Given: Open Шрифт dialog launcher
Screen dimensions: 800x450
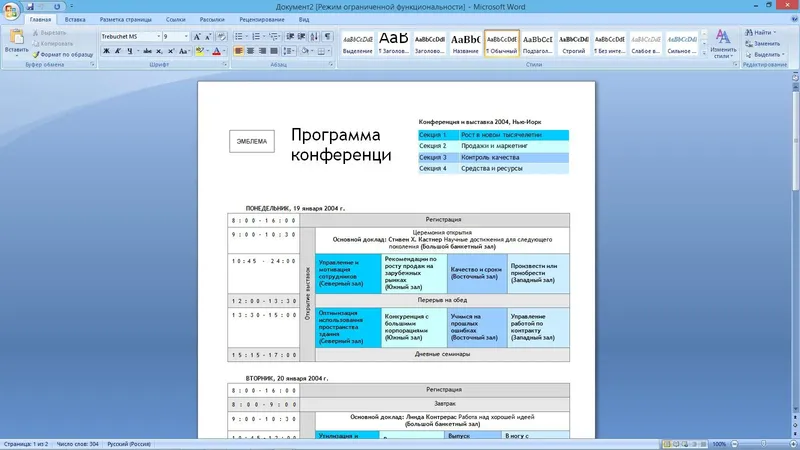Looking at the screenshot, I should point(225,65).
